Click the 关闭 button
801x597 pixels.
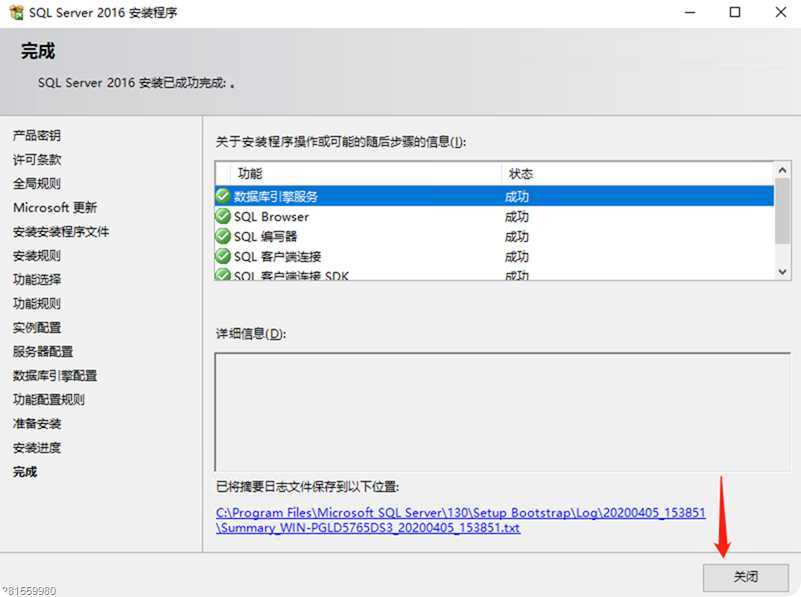click(746, 577)
